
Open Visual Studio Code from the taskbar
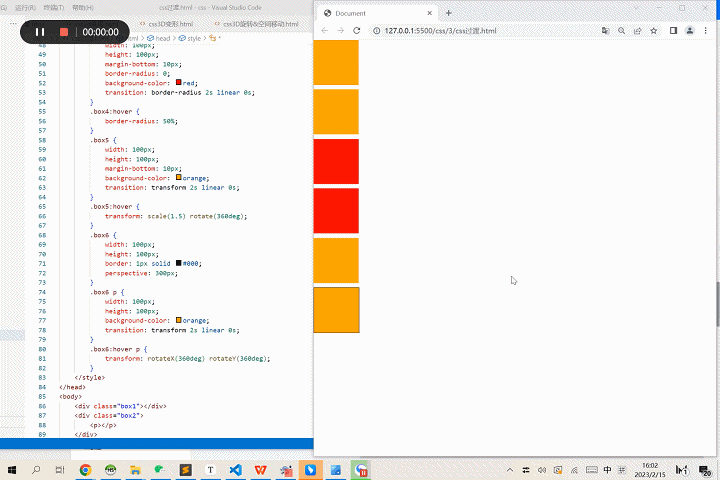coord(236,470)
